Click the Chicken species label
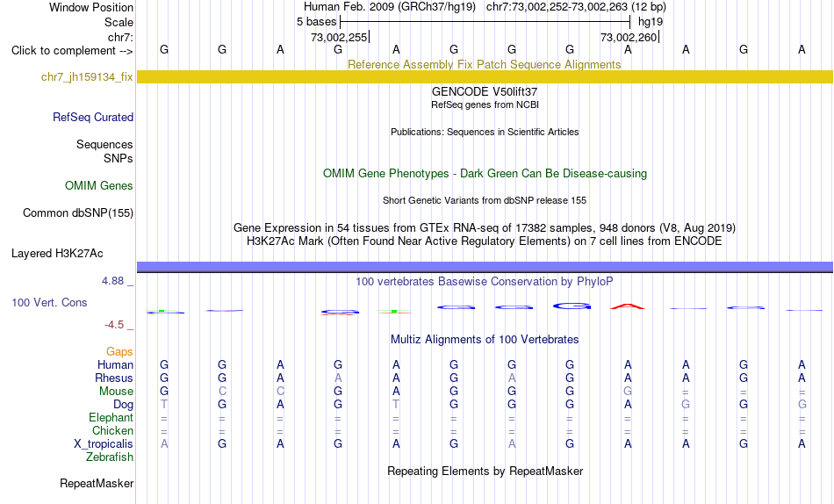The width and height of the screenshot is (834, 504). pos(112,430)
